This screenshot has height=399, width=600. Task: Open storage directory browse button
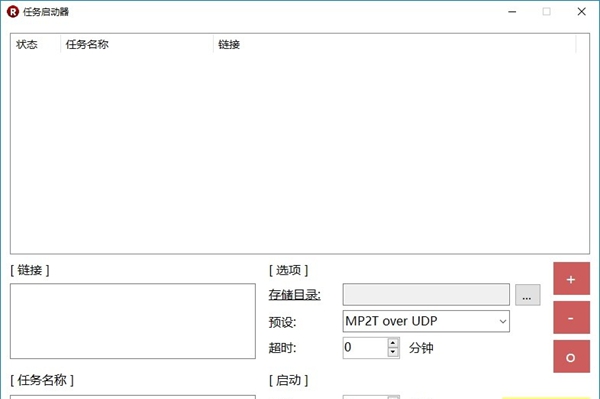527,295
